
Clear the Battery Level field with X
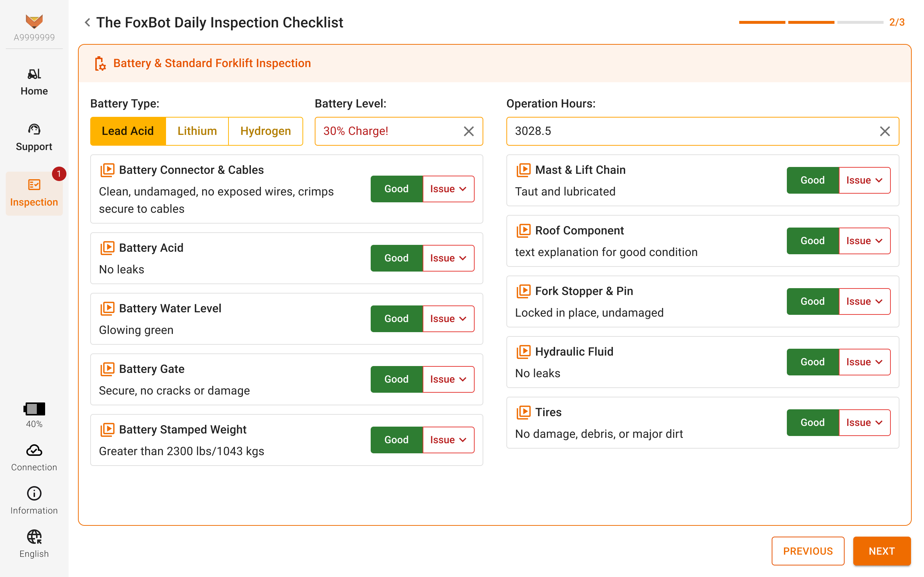pos(468,131)
